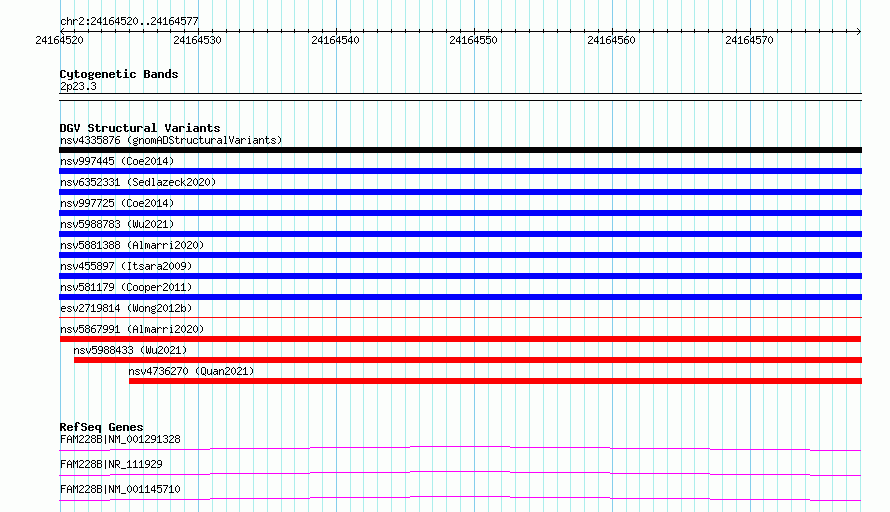Click the blue bar under nsv6352331
Screen dimensions: 890x512
(x=460, y=192)
